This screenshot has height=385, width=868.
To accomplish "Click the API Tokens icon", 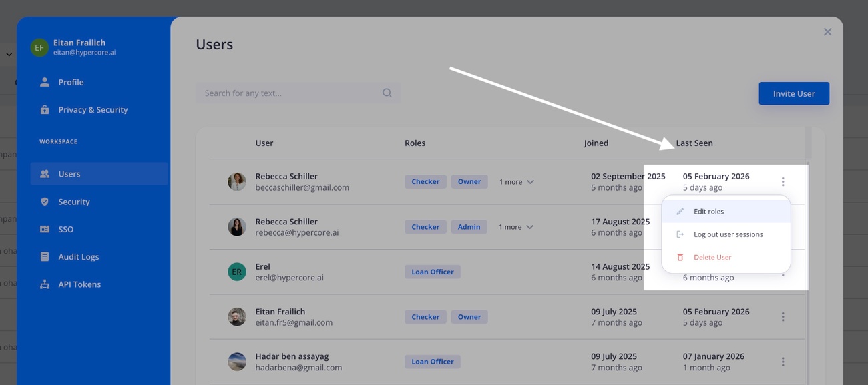I will (43, 284).
